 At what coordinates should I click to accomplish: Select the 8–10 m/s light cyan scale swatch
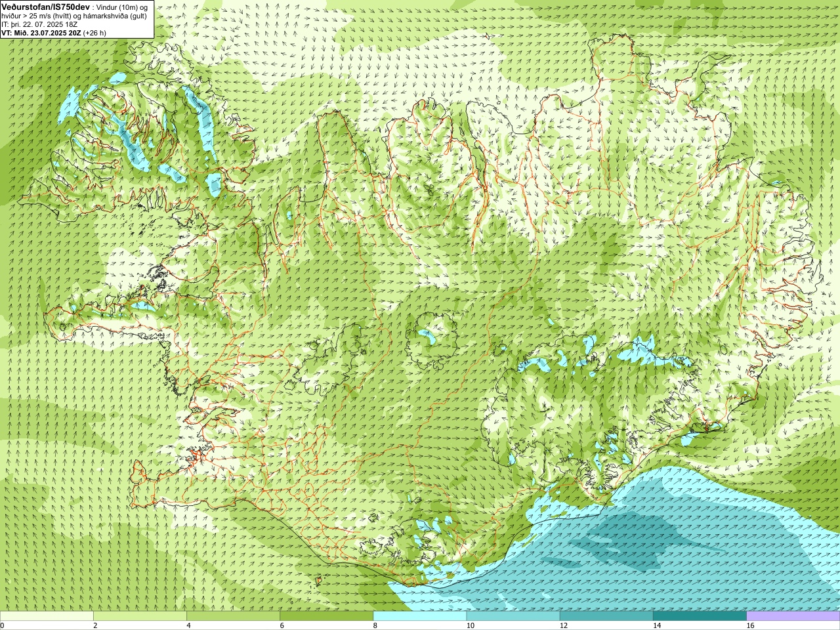point(420,616)
